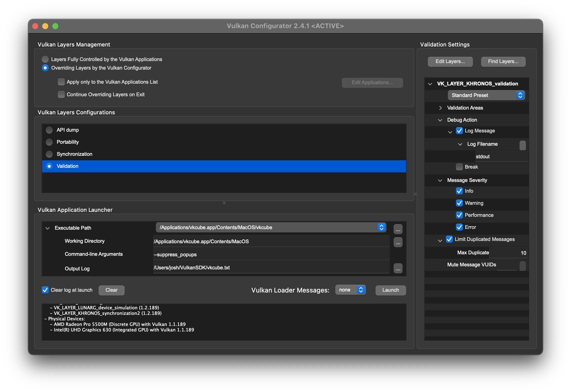Expand the Validation Areas section

point(440,108)
